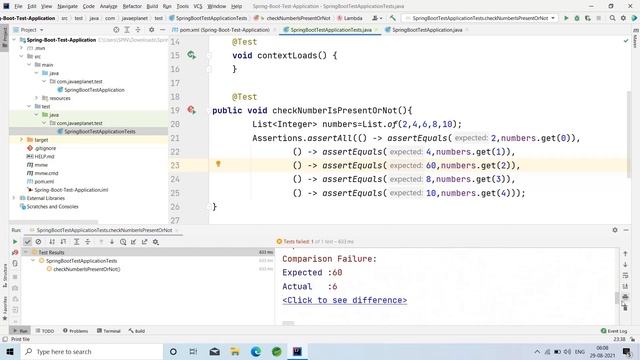Select checkNumberIsPresentOrNot test result

87,269
